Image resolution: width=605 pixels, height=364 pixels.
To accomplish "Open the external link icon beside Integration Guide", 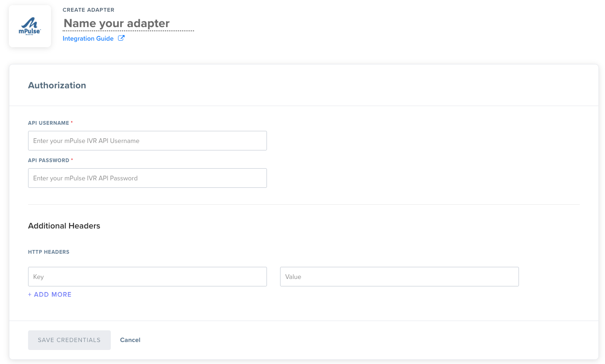I will (121, 38).
